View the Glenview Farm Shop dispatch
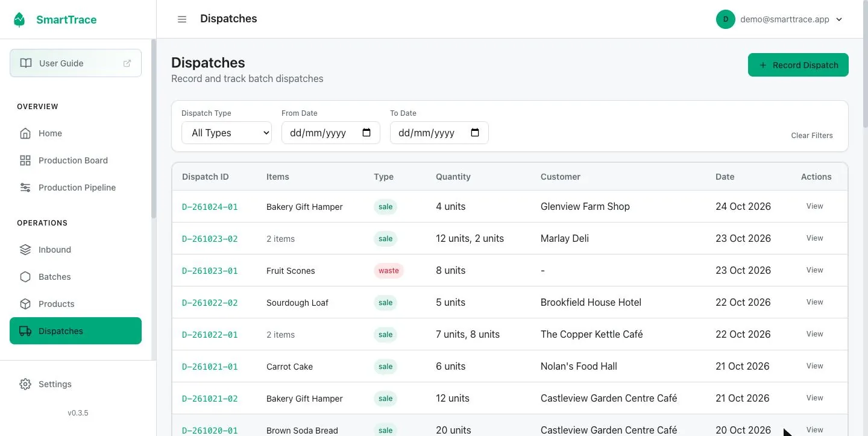Viewport: 868px width, 436px height. pyautogui.click(x=814, y=206)
